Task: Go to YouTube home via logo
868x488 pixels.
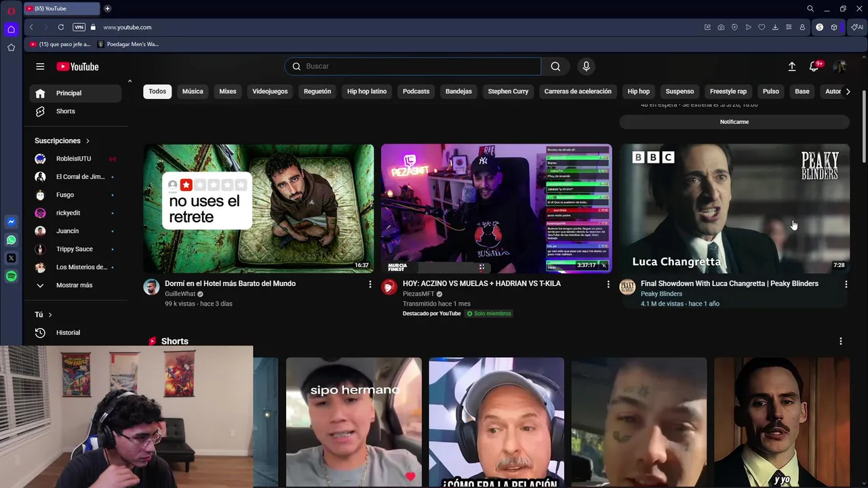Action: point(77,66)
